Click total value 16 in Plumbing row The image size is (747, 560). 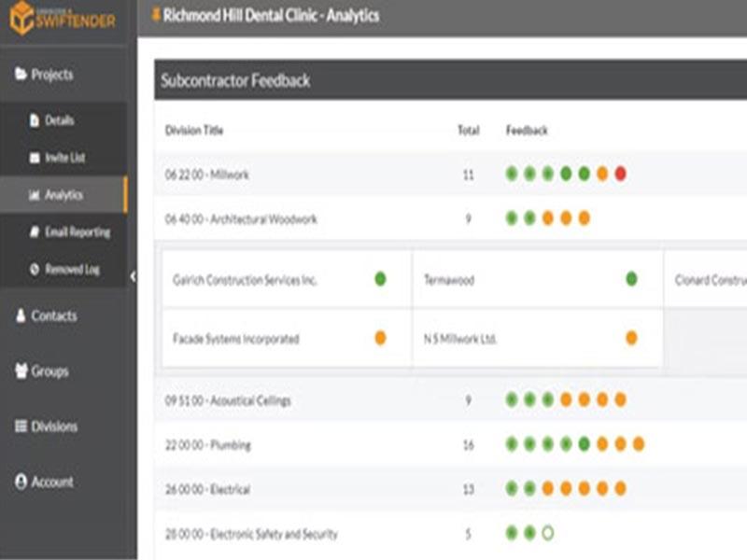coord(469,445)
